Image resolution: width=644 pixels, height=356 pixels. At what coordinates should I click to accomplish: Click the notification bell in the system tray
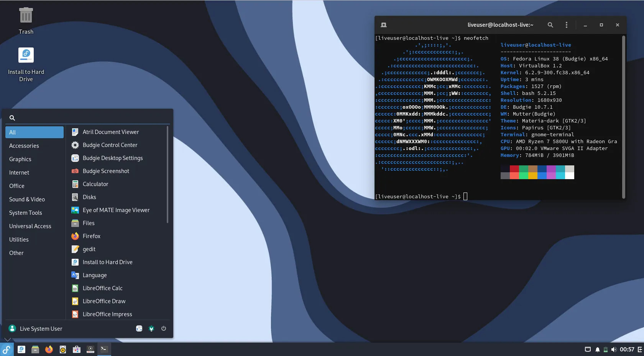[x=597, y=349]
